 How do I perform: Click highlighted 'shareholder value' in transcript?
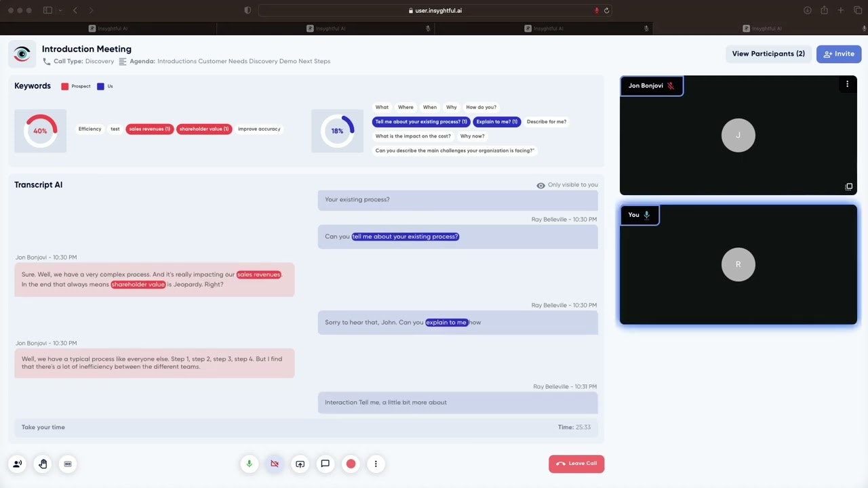(138, 284)
